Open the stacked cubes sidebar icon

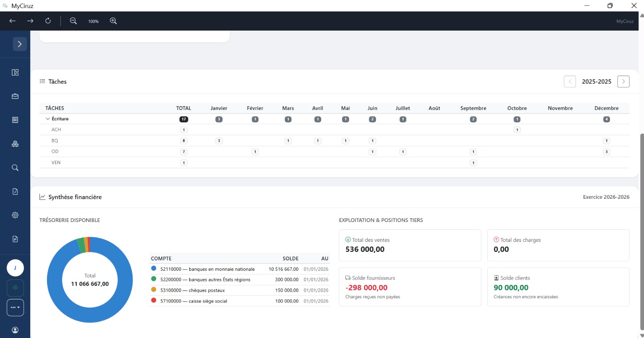pyautogui.click(x=15, y=144)
